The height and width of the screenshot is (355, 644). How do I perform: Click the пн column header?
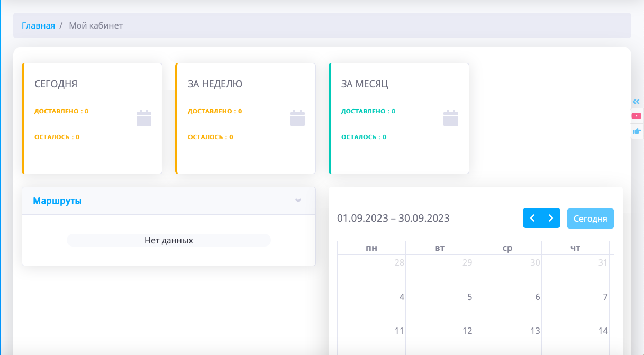pyautogui.click(x=371, y=248)
